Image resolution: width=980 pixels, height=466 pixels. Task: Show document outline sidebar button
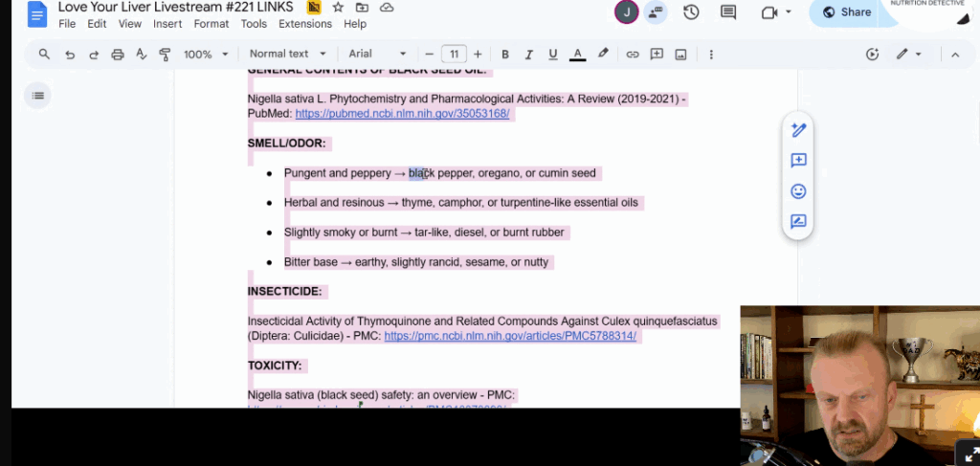(37, 95)
